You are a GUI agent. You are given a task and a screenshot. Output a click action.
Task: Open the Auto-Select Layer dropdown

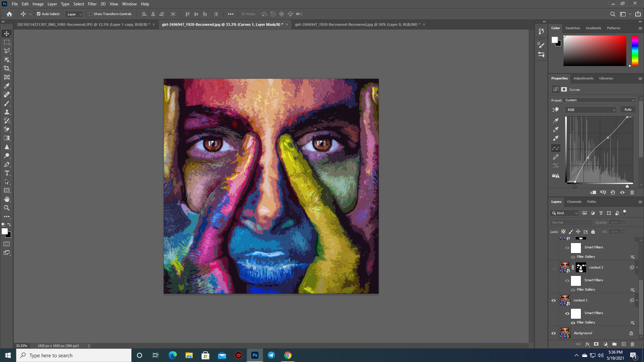click(74, 14)
